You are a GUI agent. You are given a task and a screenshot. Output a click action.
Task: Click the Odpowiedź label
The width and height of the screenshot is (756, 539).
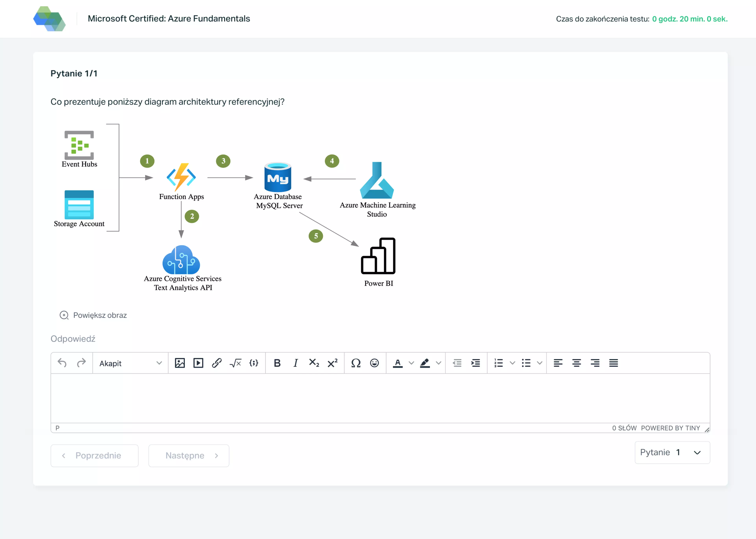(73, 339)
